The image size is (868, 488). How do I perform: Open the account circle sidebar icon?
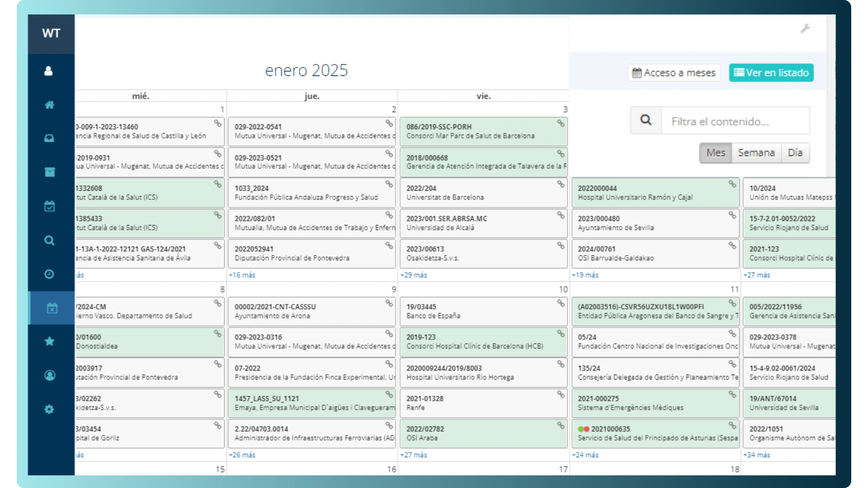(49, 375)
